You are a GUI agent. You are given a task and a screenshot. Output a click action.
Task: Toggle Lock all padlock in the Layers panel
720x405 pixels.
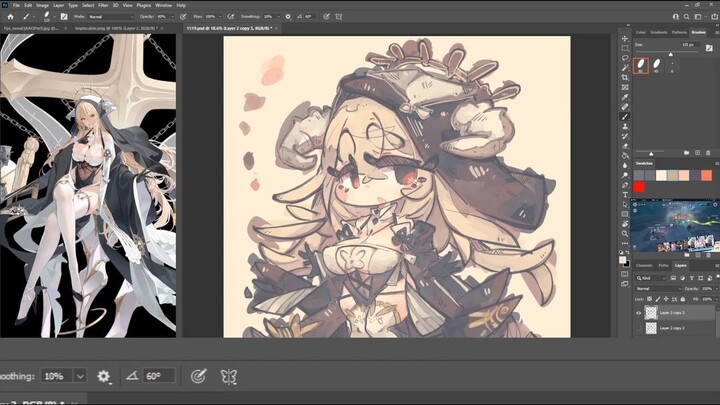click(x=683, y=299)
